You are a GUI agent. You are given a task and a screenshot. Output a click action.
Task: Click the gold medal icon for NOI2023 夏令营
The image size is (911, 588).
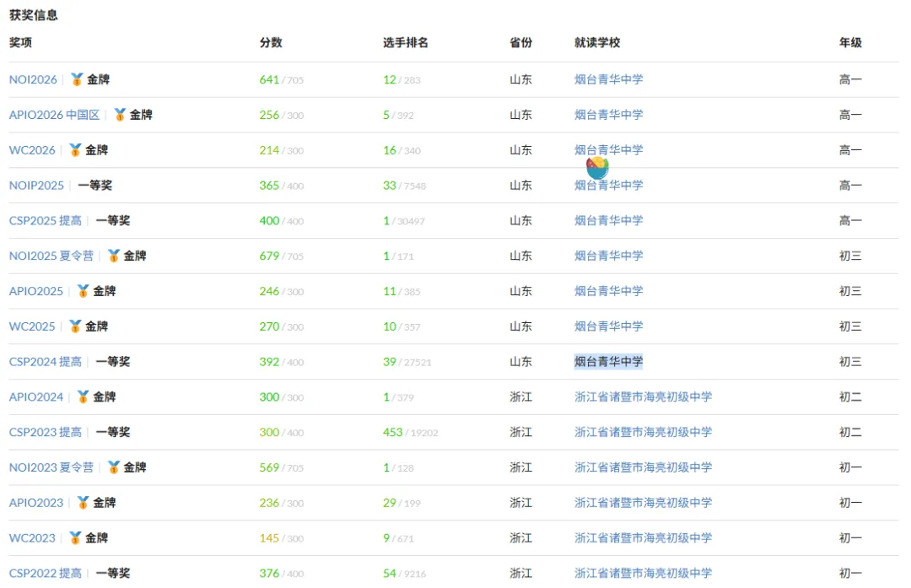pyautogui.click(x=113, y=467)
